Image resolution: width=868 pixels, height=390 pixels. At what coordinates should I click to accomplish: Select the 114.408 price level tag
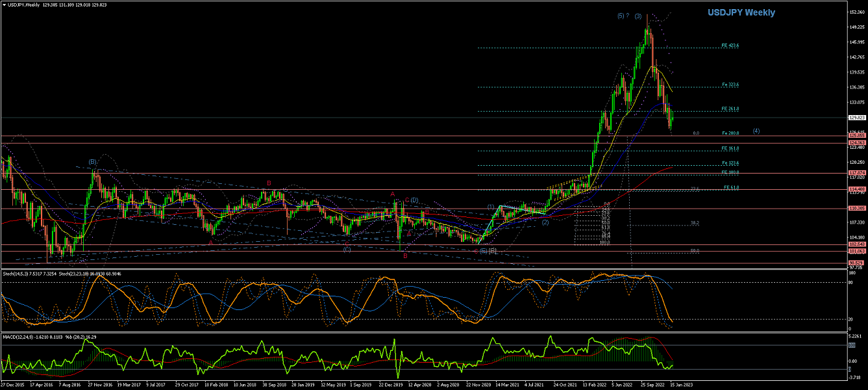pyautogui.click(x=857, y=189)
